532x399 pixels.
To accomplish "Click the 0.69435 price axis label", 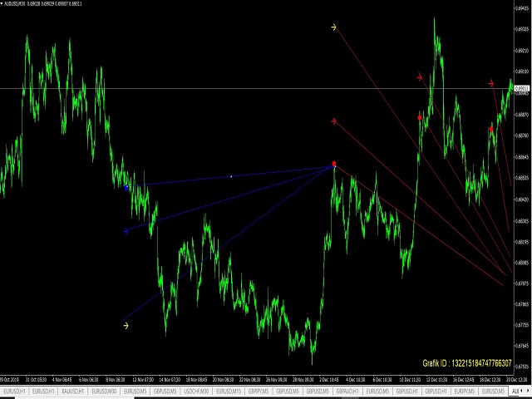I will pos(522,8).
